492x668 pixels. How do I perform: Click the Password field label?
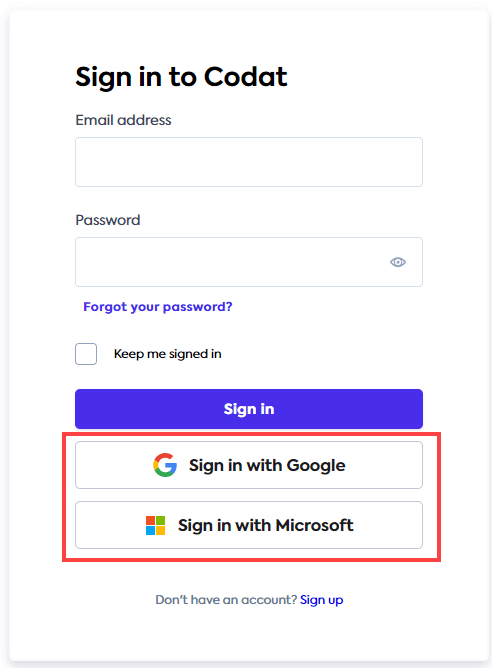[x=108, y=220]
